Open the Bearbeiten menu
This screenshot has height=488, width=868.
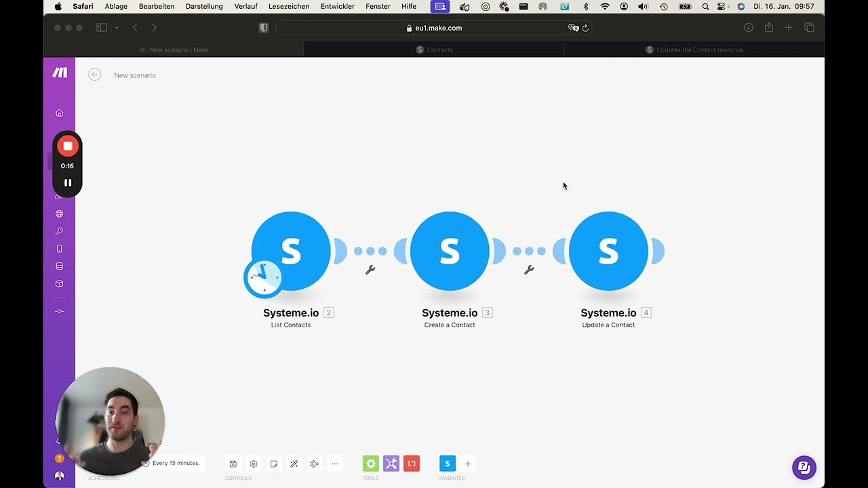pyautogui.click(x=157, y=6)
